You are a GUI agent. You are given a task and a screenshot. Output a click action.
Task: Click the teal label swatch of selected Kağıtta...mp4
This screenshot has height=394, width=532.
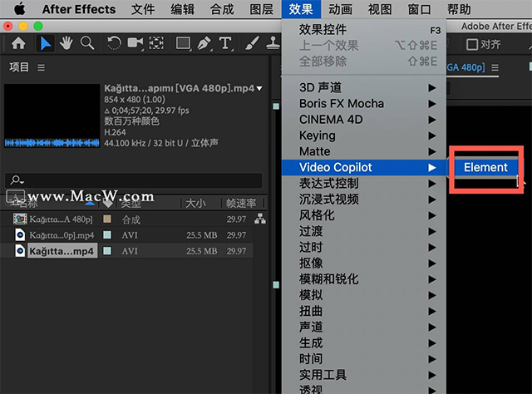pos(107,251)
